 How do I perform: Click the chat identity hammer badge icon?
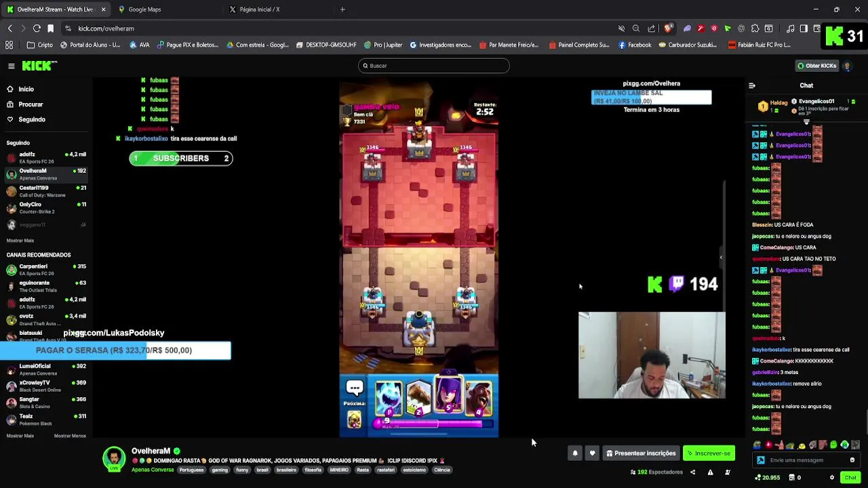(x=761, y=460)
